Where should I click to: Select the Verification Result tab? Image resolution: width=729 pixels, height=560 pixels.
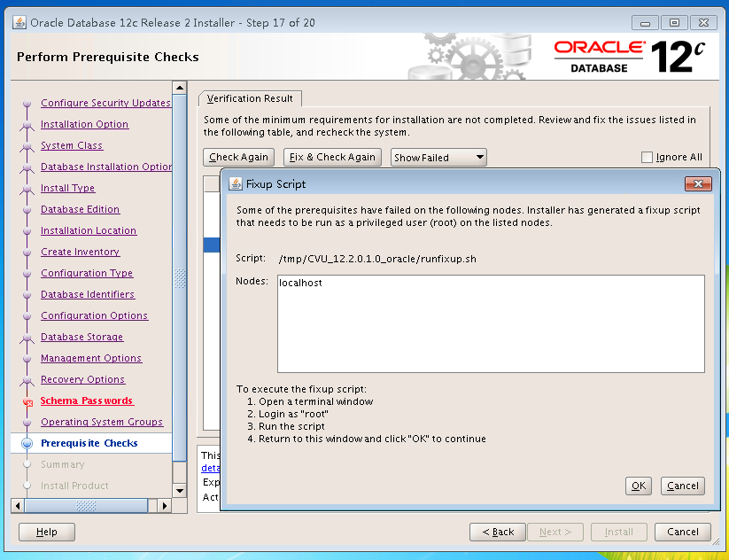[250, 98]
